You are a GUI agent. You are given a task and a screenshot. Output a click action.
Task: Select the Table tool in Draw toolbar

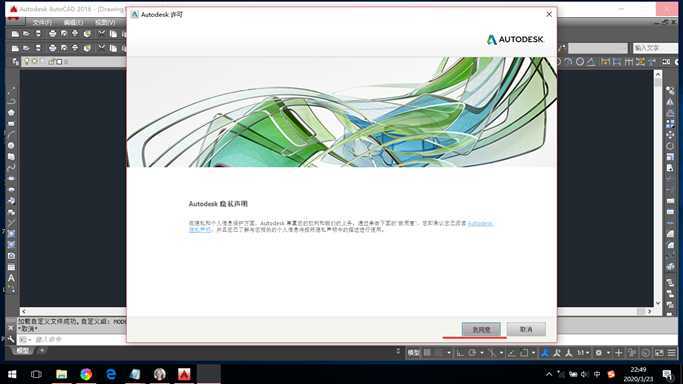pos(11,267)
